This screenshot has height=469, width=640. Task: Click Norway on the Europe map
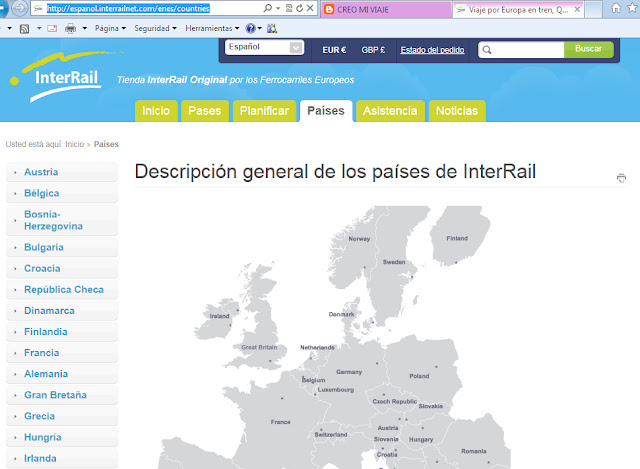pos(359,239)
